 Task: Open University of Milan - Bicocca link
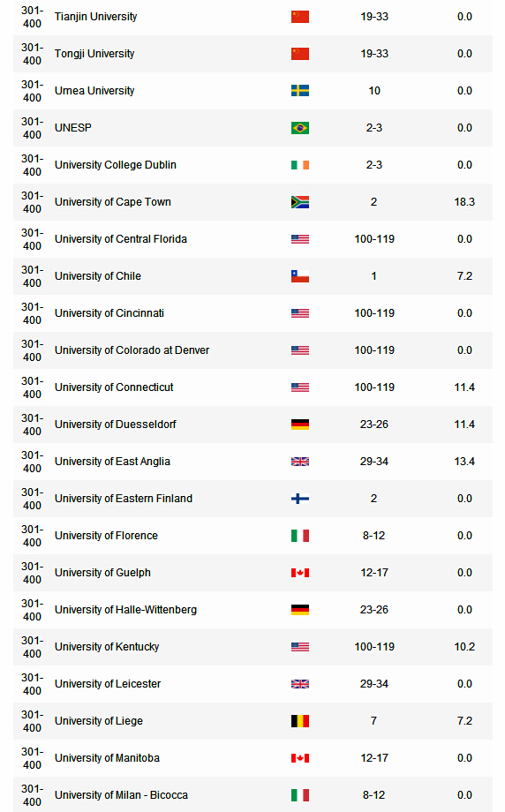point(121,795)
